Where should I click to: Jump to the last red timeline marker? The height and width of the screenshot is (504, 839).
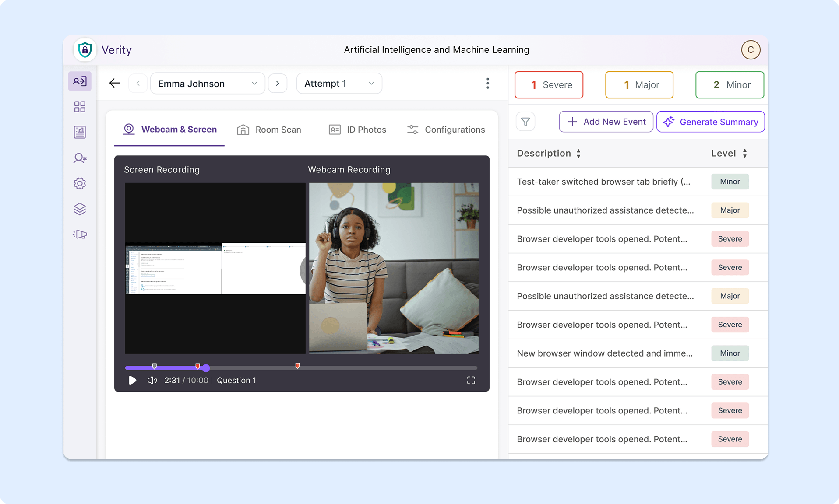298,366
